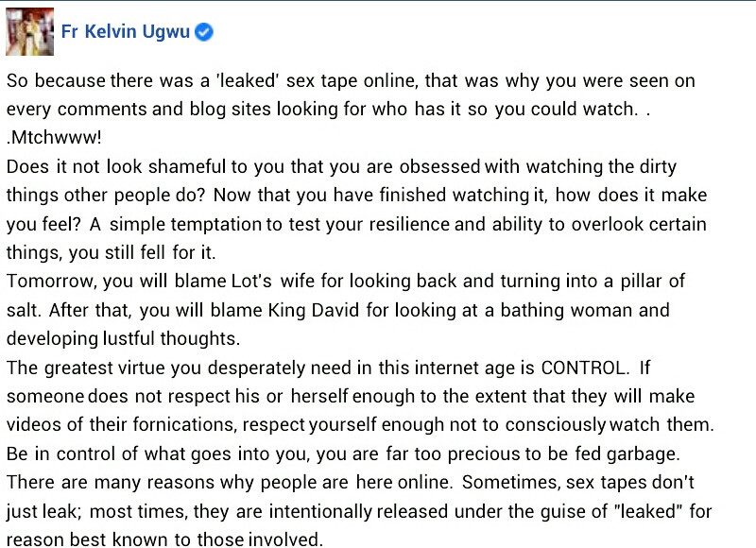Click the phrase 'Be in control of'
The image size is (756, 548).
click(65, 454)
